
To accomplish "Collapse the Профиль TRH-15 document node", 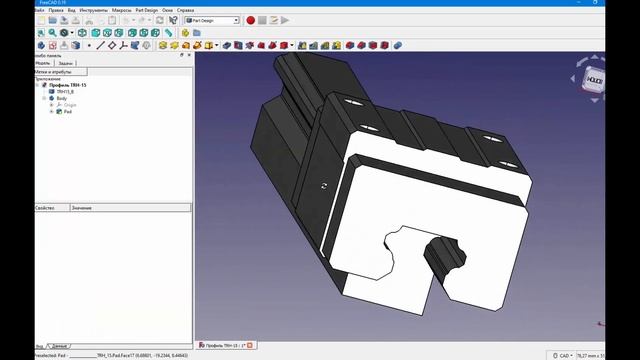I will pos(37,85).
